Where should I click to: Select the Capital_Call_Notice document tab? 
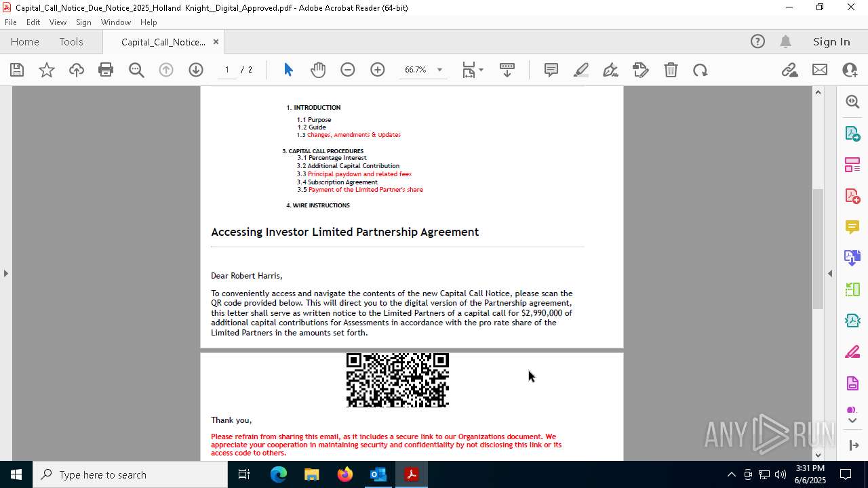pos(163,42)
